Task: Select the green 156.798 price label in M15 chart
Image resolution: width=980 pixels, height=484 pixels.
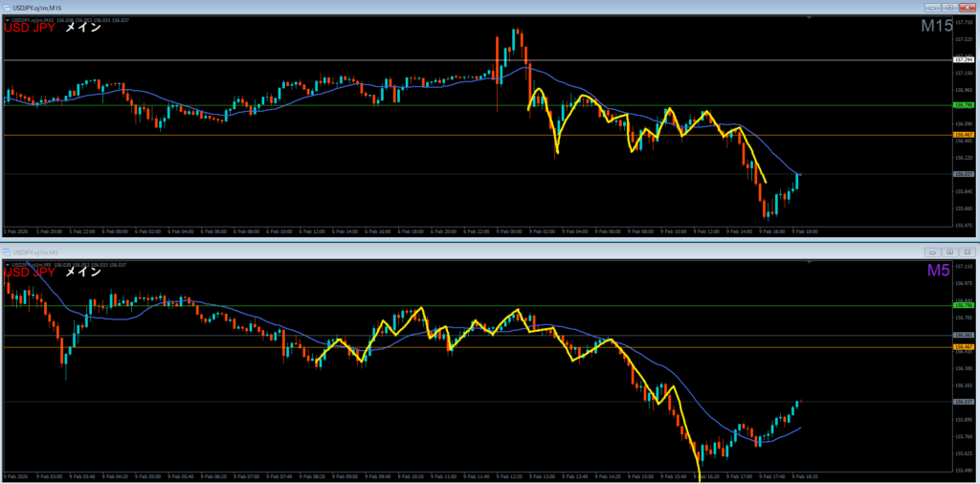Action: (964, 105)
